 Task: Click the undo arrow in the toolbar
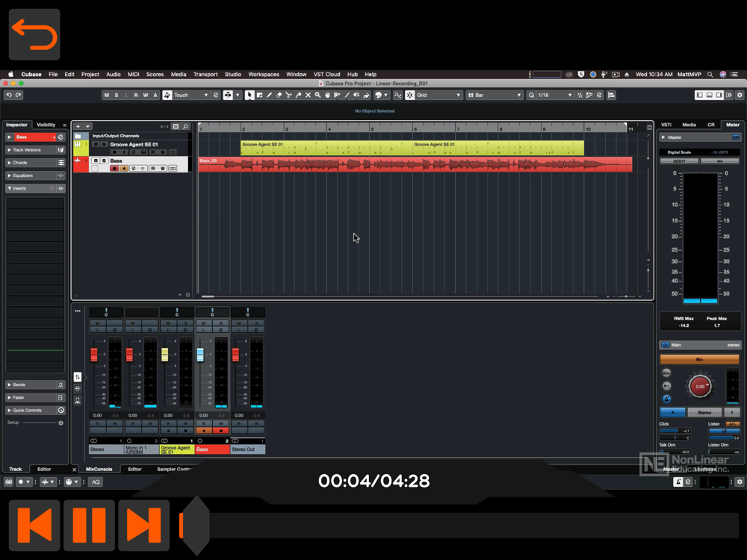pos(9,96)
